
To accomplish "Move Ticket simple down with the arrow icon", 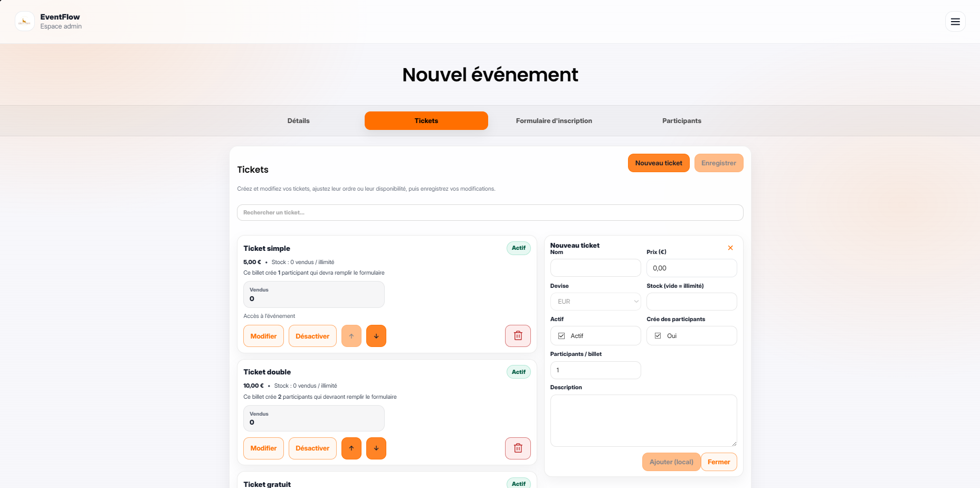I will coord(376,336).
